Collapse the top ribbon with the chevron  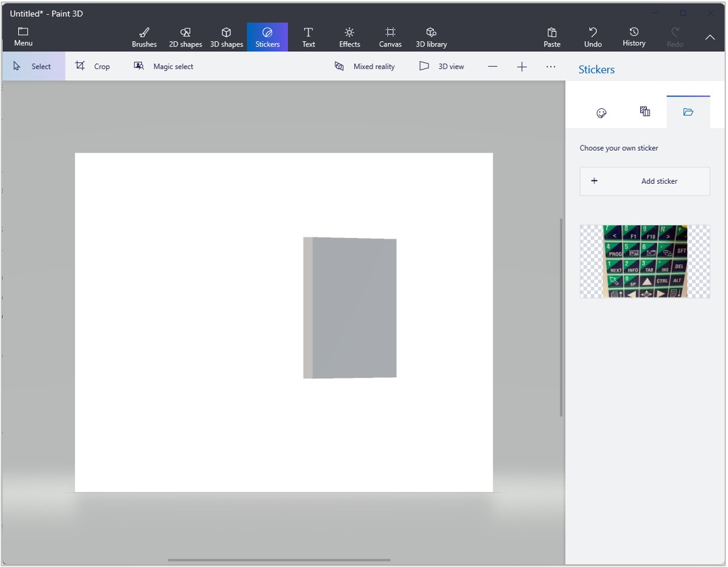[710, 37]
